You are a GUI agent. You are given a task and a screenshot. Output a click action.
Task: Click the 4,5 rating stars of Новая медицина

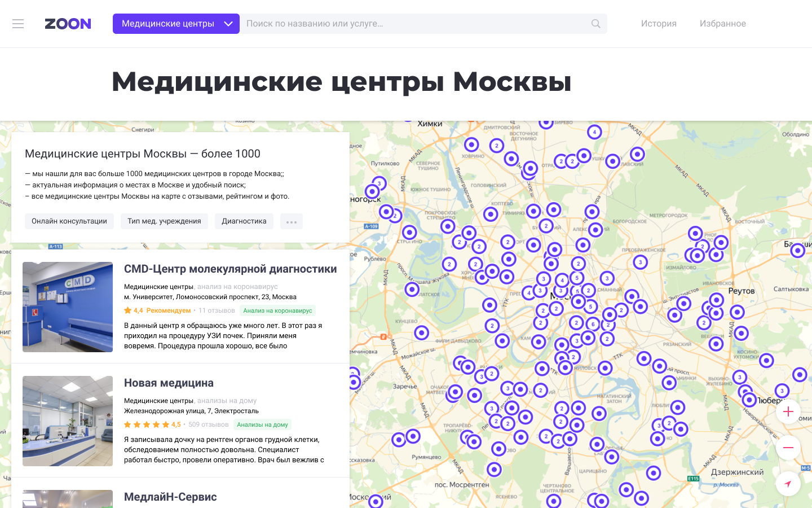[x=147, y=424]
